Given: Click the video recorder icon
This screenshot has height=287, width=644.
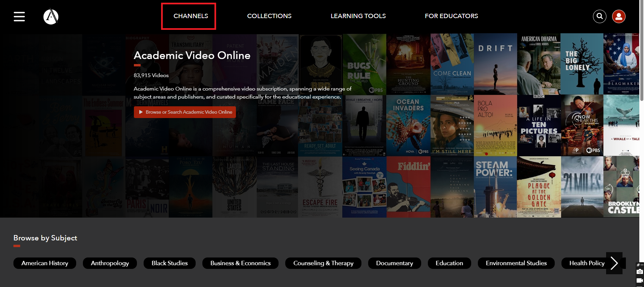Looking at the screenshot, I should 640,281.
